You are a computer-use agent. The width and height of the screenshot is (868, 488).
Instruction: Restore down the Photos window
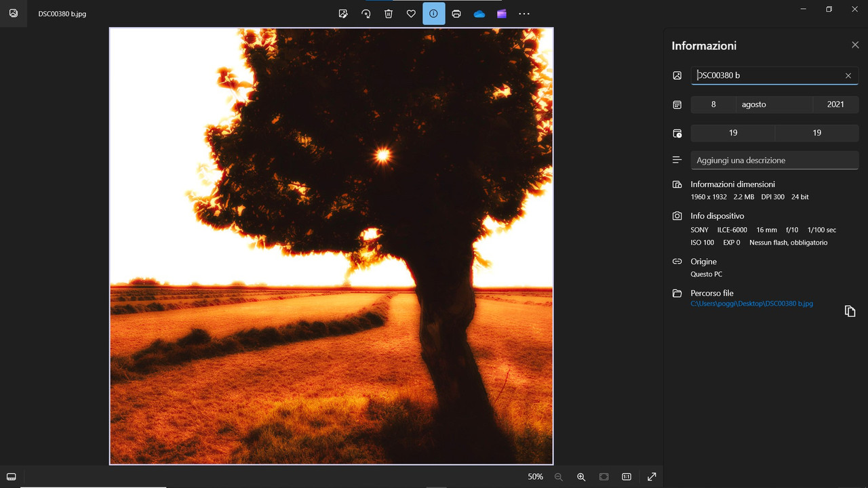click(829, 9)
